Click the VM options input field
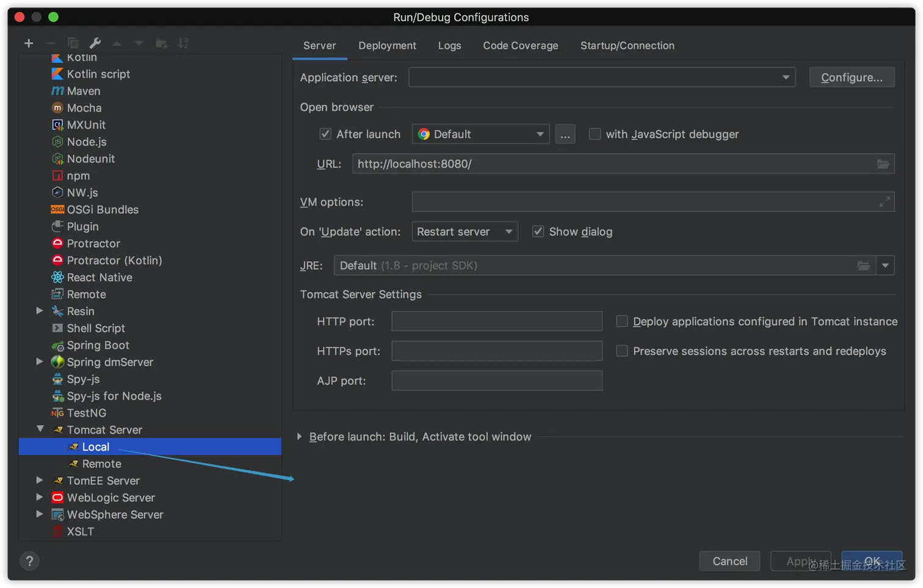This screenshot has height=588, width=923. coord(653,201)
